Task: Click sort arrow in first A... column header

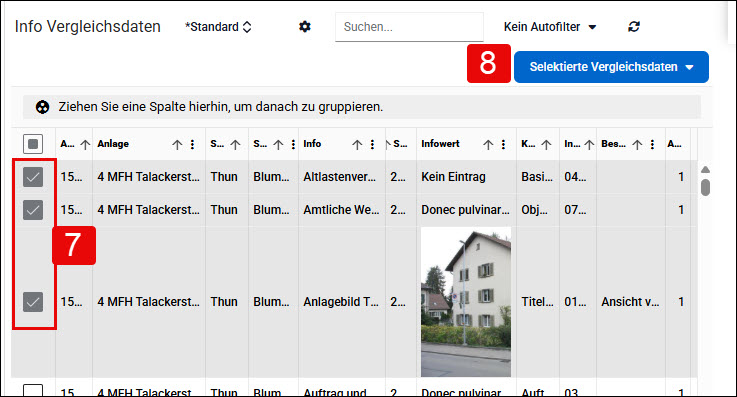Action: [85, 144]
